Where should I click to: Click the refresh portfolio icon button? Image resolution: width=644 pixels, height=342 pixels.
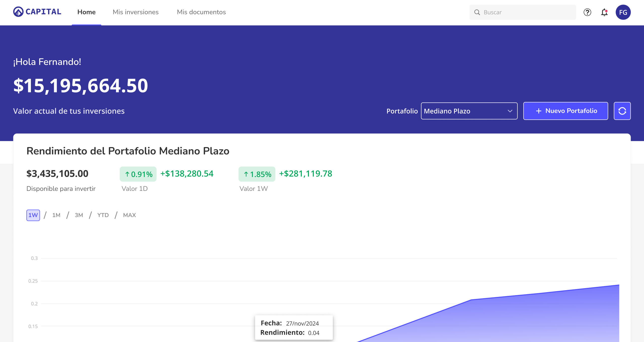pos(622,111)
